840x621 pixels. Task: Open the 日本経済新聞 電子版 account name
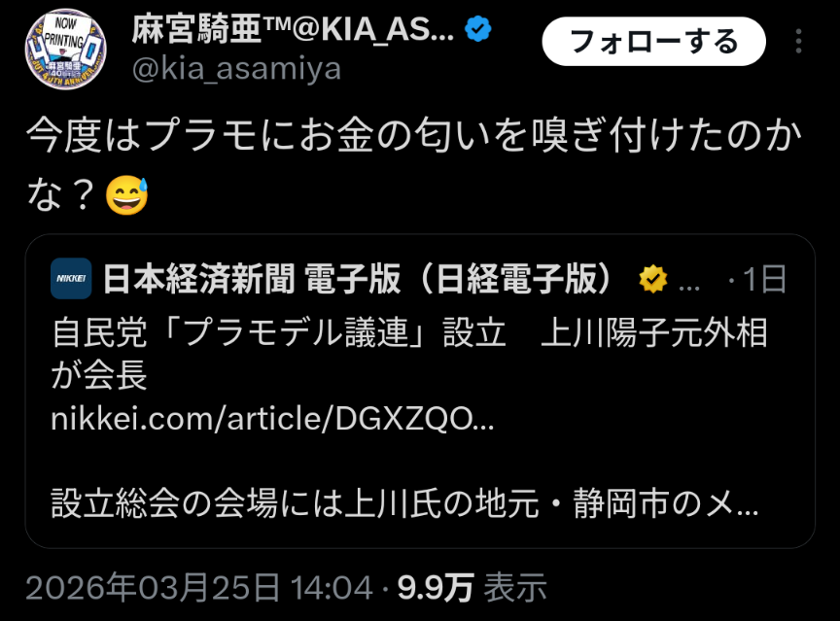[357, 279]
